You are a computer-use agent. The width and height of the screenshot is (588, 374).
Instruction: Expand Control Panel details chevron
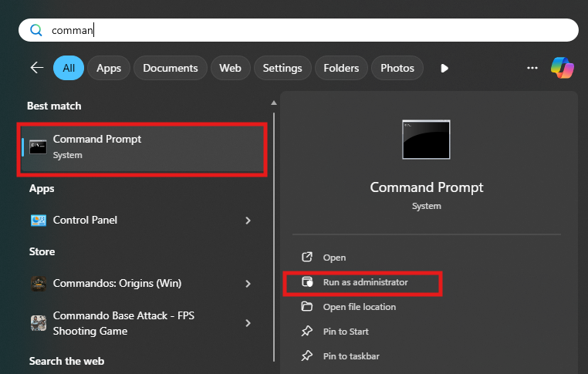point(248,221)
